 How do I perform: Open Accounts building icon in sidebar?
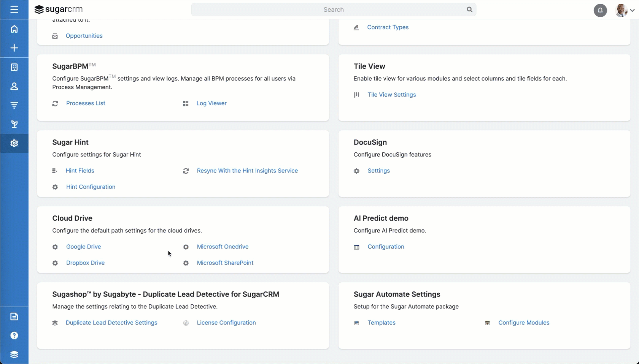(x=14, y=67)
